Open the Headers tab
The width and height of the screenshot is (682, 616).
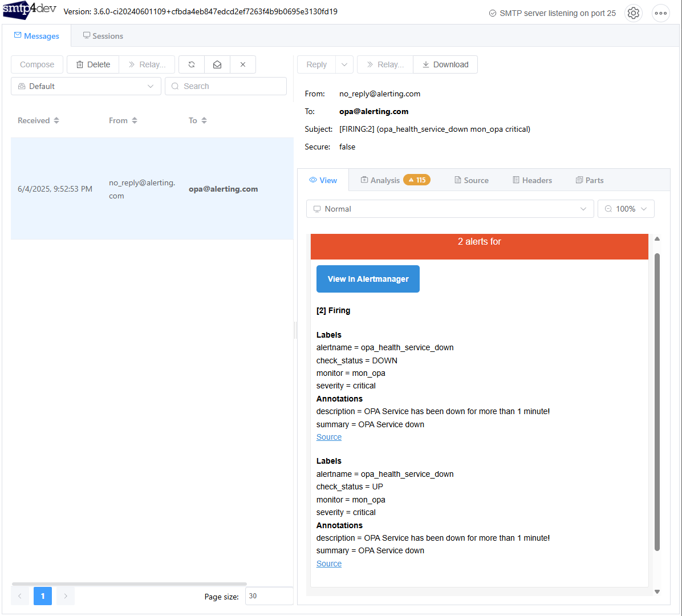click(532, 180)
